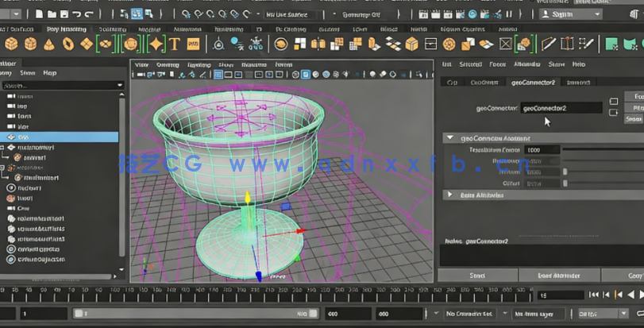Click the red X-axis manipulator handle
The image size is (644, 328).
coord(299,232)
